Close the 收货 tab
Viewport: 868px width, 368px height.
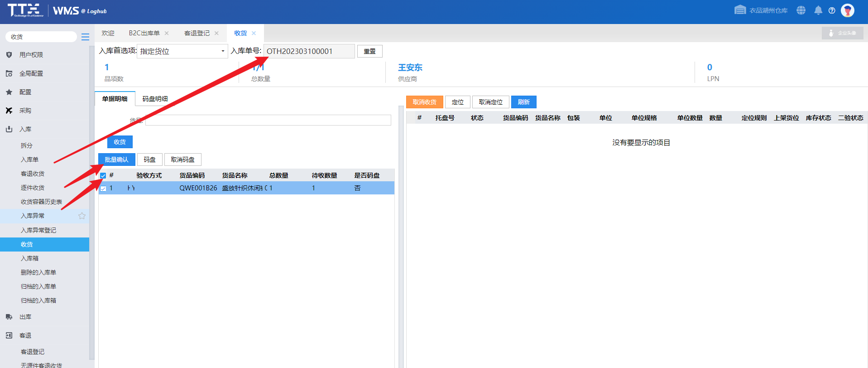[254, 33]
